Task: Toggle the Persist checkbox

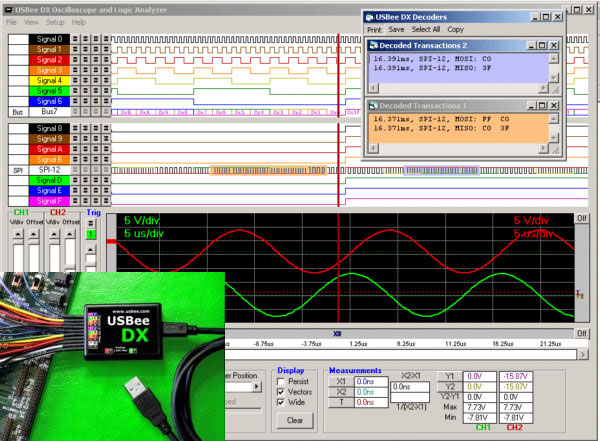Action: tap(280, 382)
